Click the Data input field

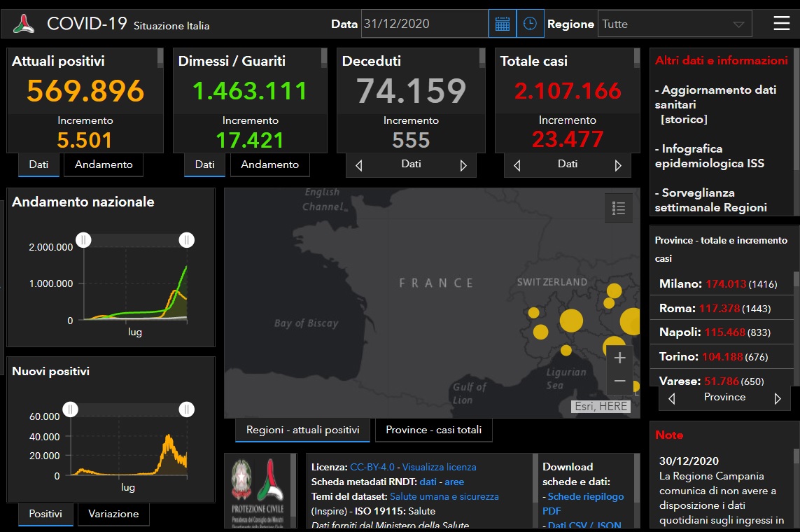tap(424, 24)
